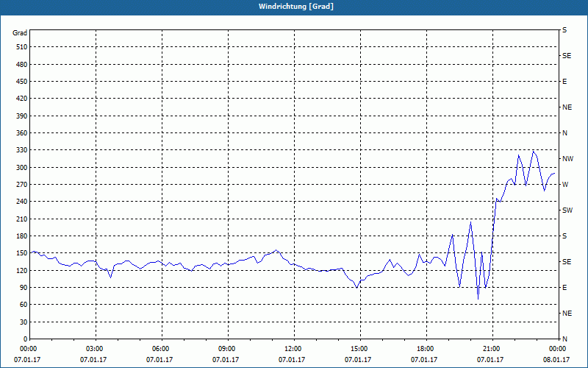This screenshot has width=588, height=368.
Task: Select the topmost S compass label on the right axis
Action: (x=564, y=30)
